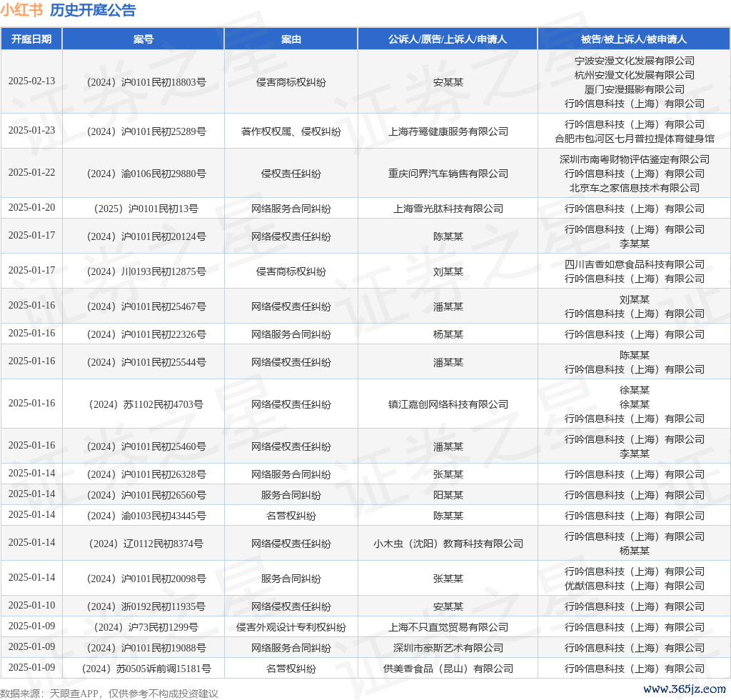Image resolution: width=731 pixels, height=700 pixels.
Task: Click plaintiff 供美香食品（昆山）有限公司
Action: (x=448, y=669)
